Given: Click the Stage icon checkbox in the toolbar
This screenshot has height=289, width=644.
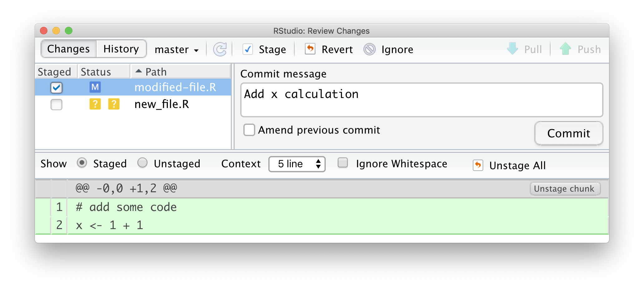Looking at the screenshot, I should tap(248, 49).
